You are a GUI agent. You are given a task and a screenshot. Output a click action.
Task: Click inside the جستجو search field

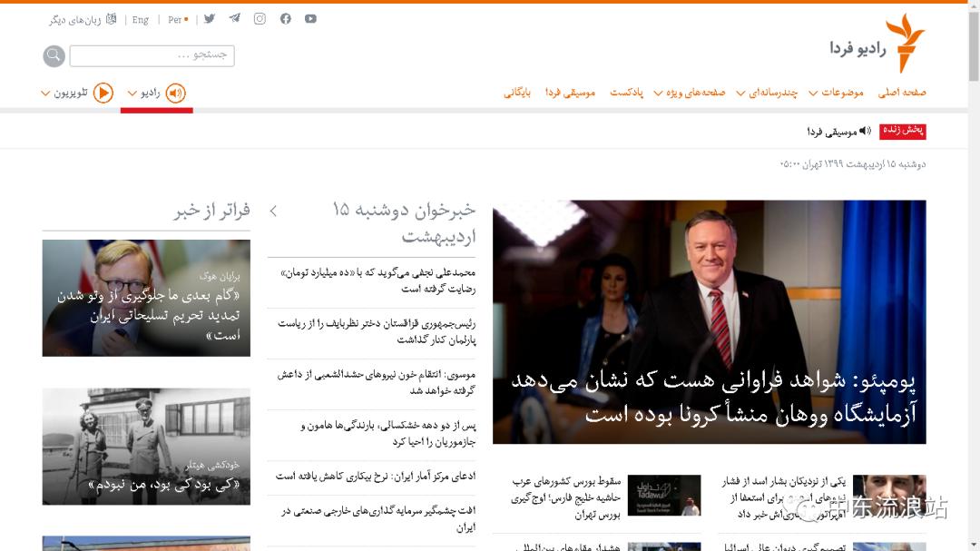click(x=152, y=55)
